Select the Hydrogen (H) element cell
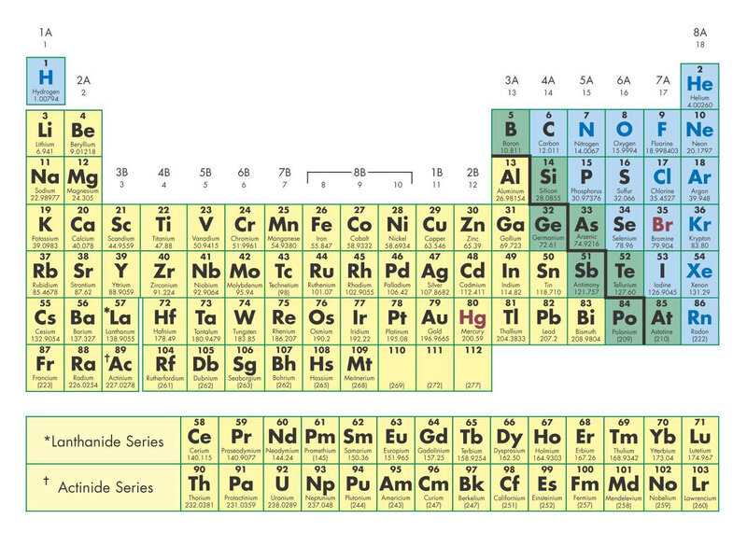 click(x=46, y=81)
